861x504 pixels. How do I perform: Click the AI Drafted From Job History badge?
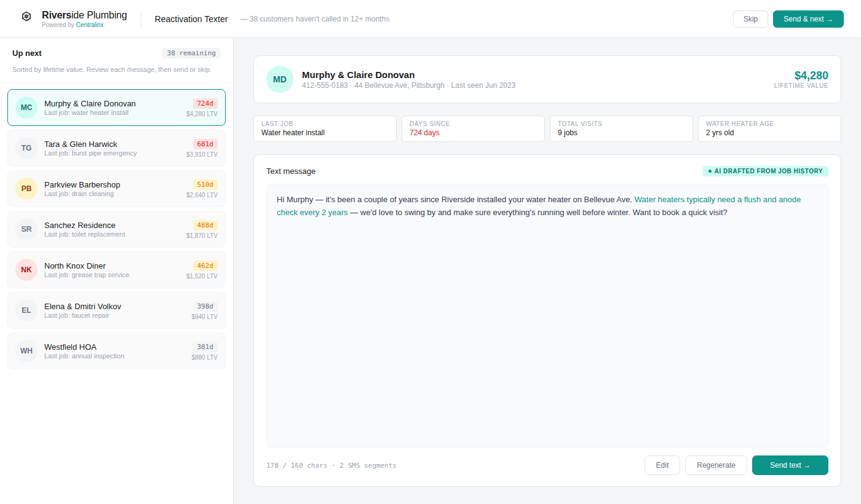(765, 171)
